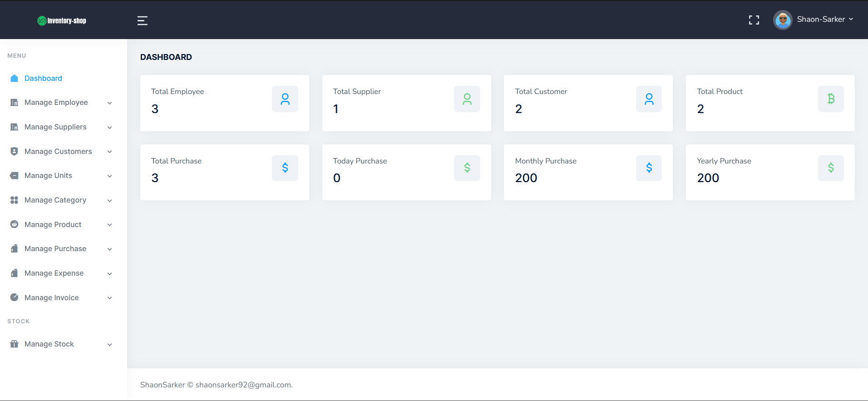Click the Total Supplier green user icon
This screenshot has height=401, width=868.
tap(467, 99)
